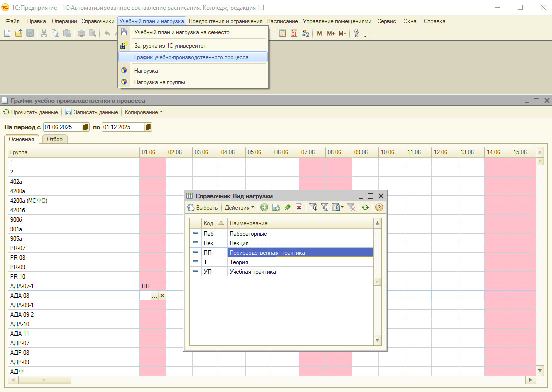Screen dimensions: 552x392
Task: Click Add by copying icon in Вид нагрузки
Action: pyautogui.click(x=276, y=208)
